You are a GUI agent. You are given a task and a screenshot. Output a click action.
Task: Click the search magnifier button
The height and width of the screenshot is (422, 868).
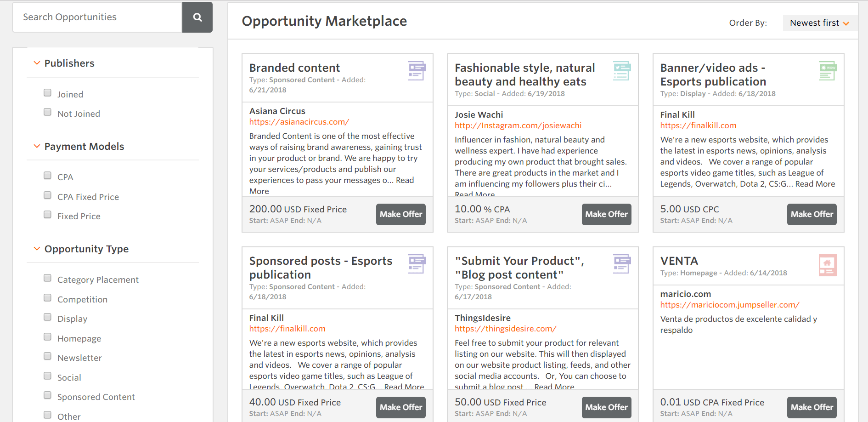(197, 17)
